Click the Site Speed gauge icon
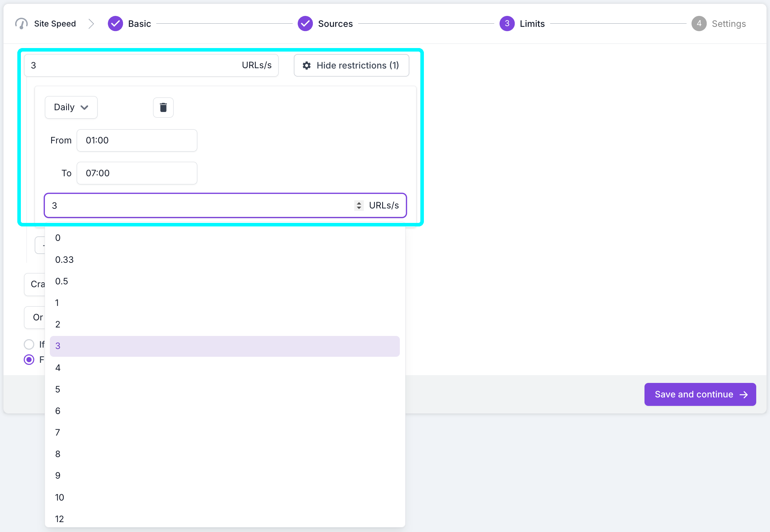Viewport: 770px width, 532px height. [21, 23]
